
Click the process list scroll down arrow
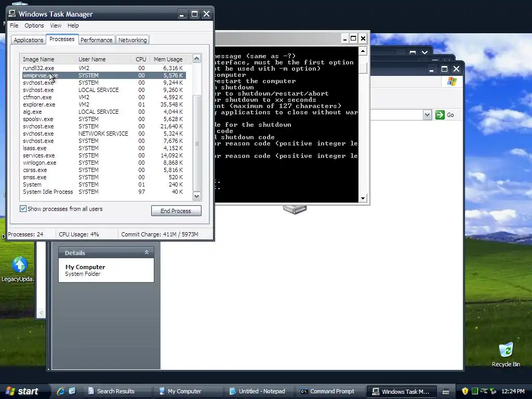(197, 196)
